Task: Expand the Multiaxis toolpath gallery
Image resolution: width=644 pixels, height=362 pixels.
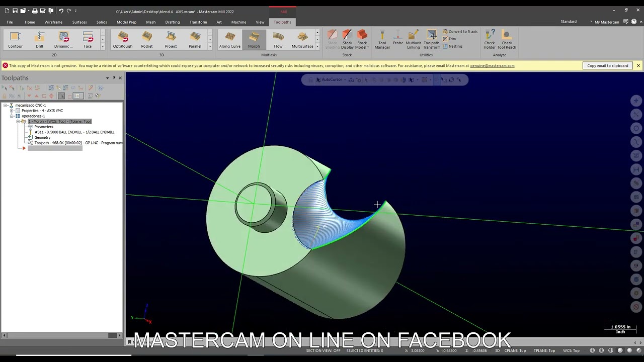Action: pyautogui.click(x=317, y=46)
